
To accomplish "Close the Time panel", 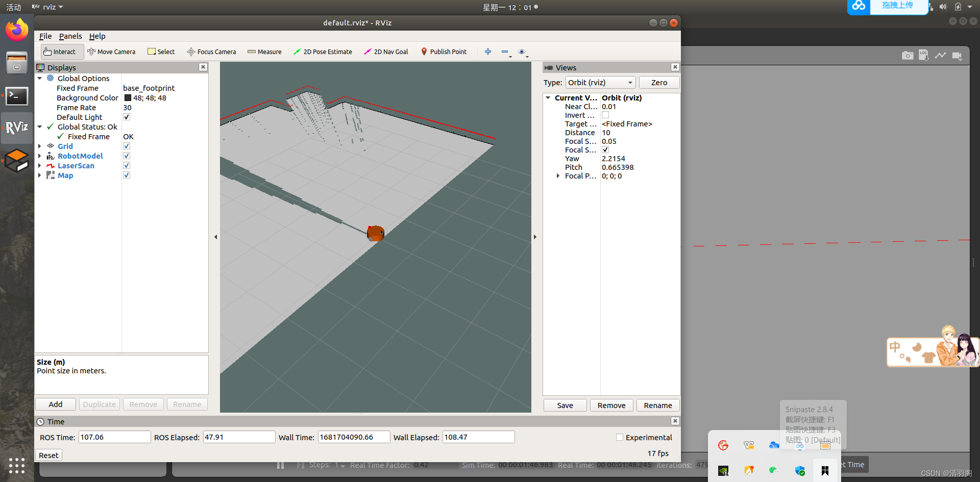I will coord(675,421).
